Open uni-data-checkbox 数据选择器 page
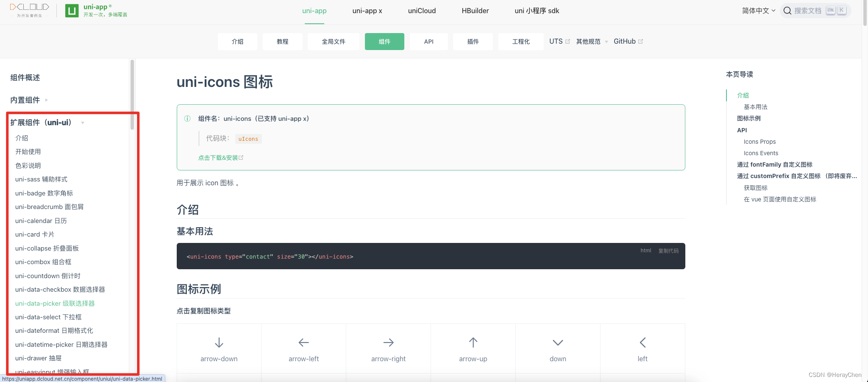 60,290
